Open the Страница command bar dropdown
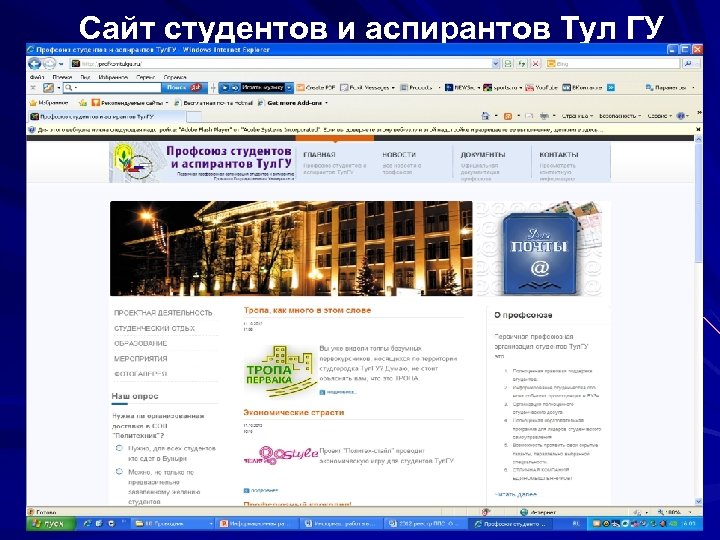 tap(577, 116)
